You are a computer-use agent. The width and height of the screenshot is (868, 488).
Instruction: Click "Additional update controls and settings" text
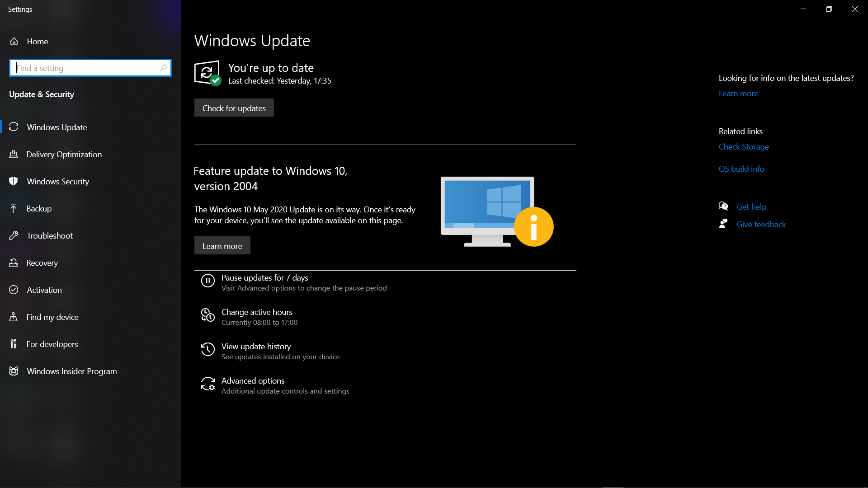[285, 391]
